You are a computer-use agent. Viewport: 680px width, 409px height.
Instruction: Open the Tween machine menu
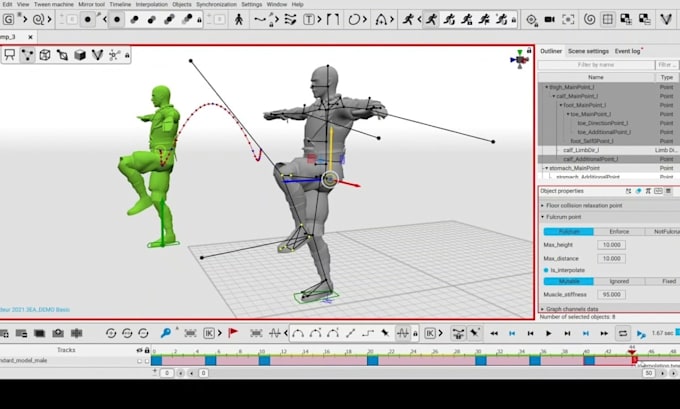pos(54,4)
